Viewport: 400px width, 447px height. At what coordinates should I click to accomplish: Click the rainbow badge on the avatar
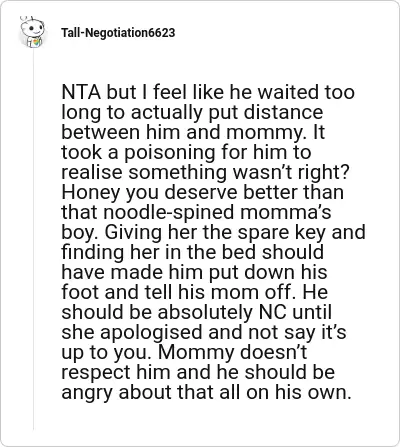click(35, 43)
